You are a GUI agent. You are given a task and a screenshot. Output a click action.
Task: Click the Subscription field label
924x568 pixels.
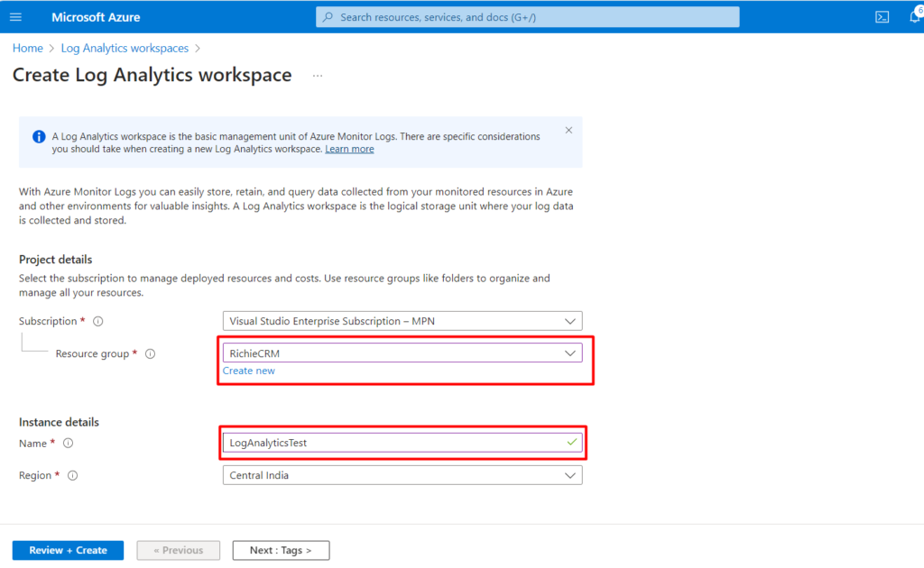tap(48, 321)
